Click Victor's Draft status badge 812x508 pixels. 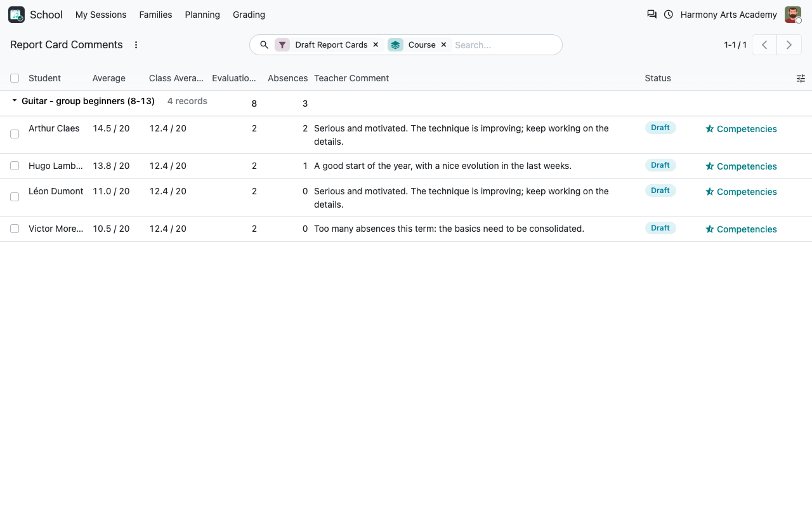click(660, 228)
